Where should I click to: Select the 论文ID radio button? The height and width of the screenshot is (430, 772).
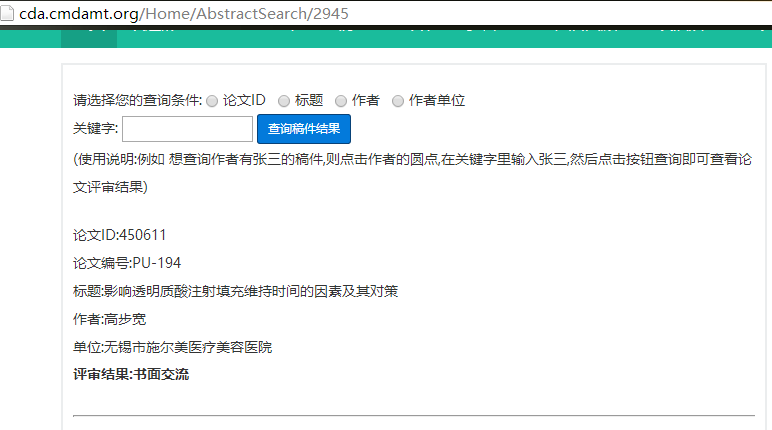(212, 101)
